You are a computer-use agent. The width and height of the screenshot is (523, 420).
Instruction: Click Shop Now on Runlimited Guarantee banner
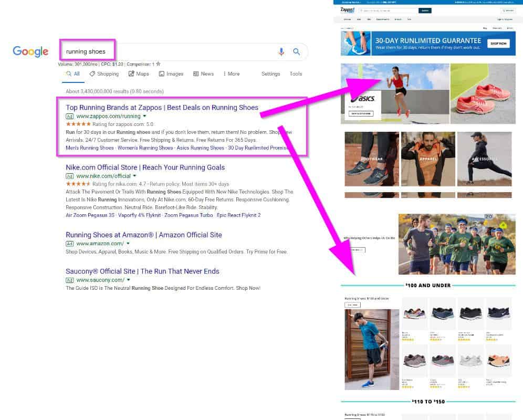point(498,44)
